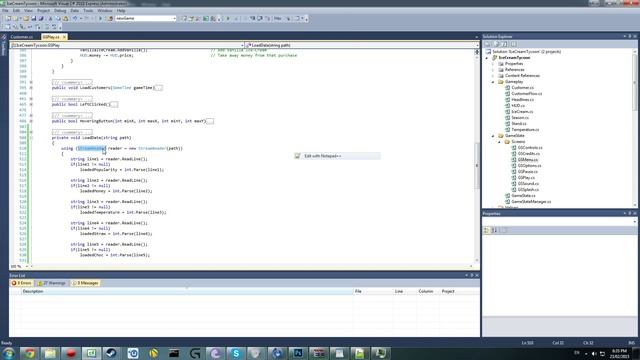Expand the References node

[493, 70]
